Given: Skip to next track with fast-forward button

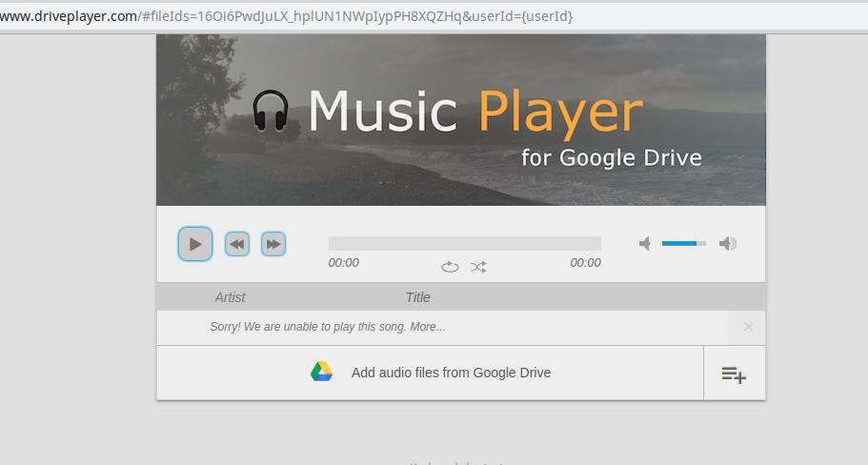Looking at the screenshot, I should click(x=273, y=244).
